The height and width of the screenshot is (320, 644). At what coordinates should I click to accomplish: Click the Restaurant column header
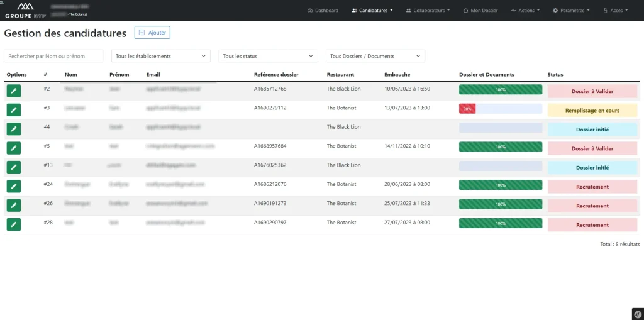point(340,75)
